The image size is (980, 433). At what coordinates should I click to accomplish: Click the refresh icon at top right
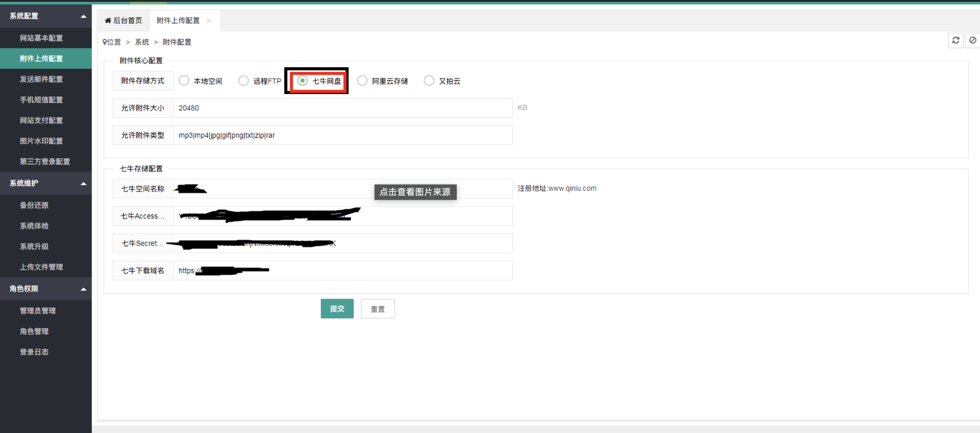click(x=955, y=40)
